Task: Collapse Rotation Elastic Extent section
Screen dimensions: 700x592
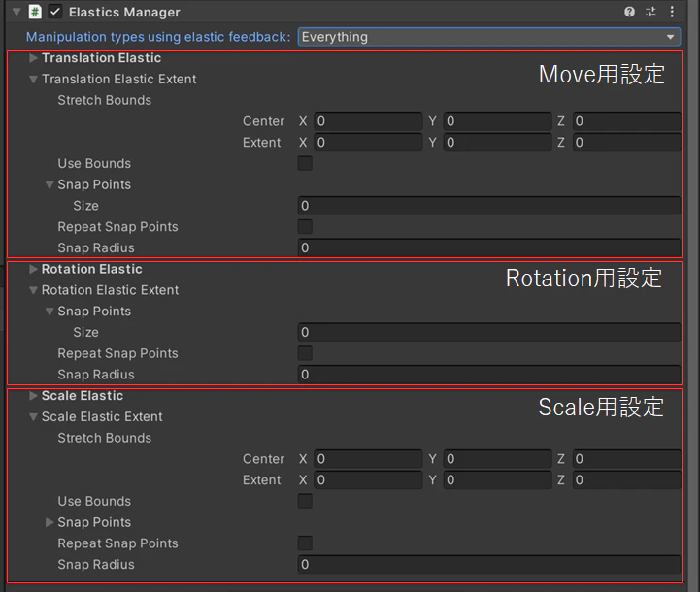Action: click(33, 290)
